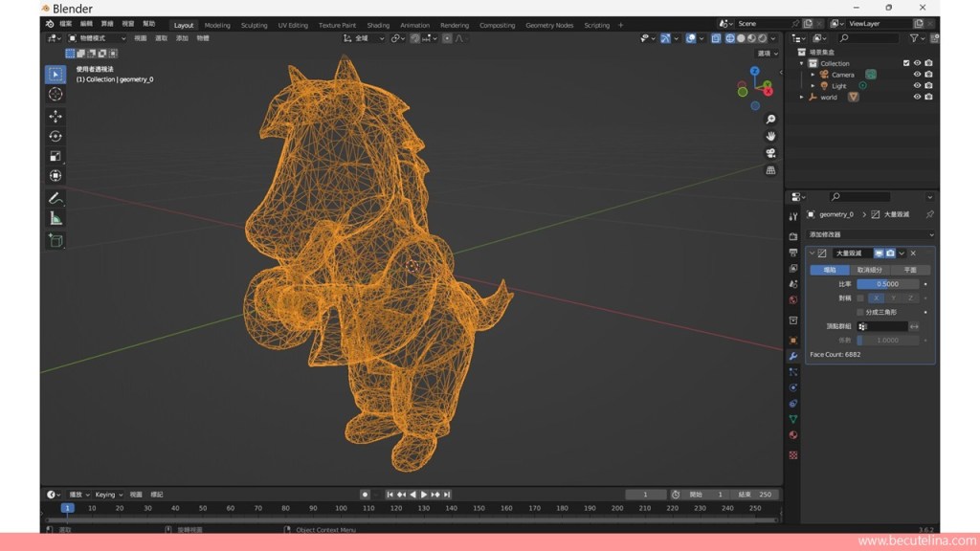
Task: Hide the Camera object with eye icon
Action: click(917, 75)
